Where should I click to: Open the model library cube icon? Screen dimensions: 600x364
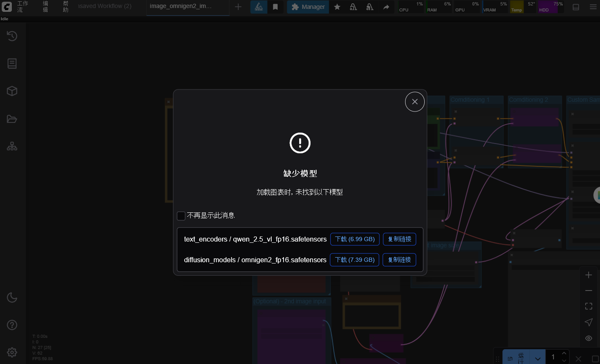(x=12, y=91)
